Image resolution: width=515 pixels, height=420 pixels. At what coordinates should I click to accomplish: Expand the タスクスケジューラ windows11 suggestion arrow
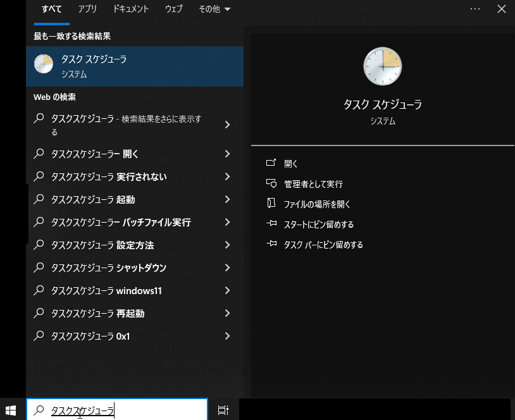[x=228, y=290]
